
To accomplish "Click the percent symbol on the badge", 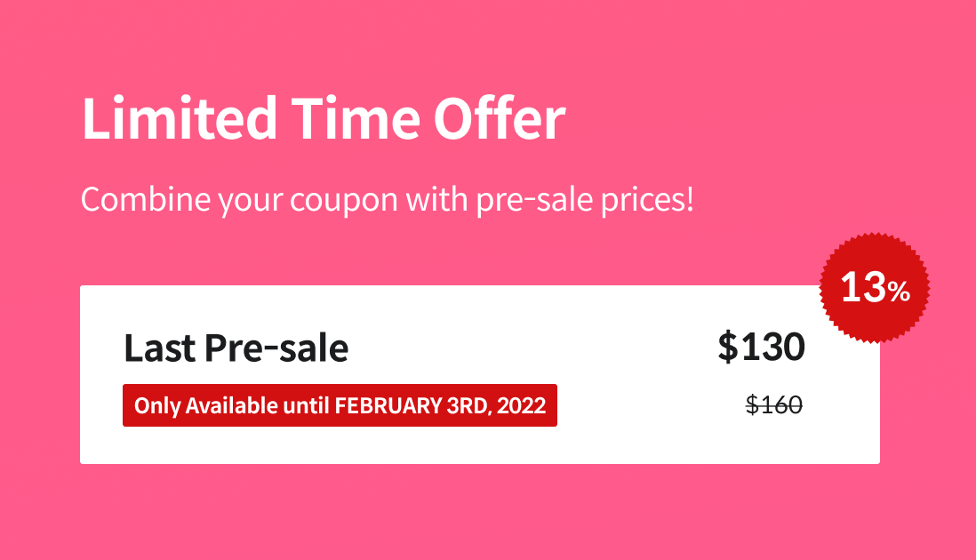I will 899,292.
